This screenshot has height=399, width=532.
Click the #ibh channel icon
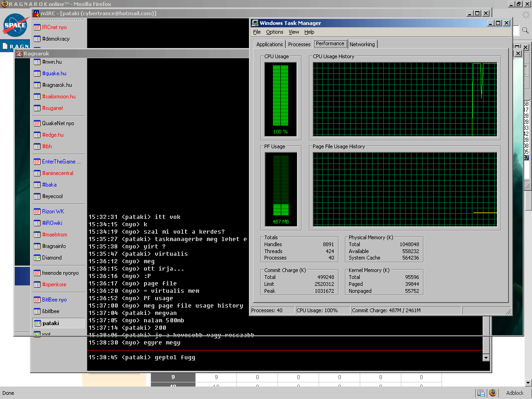click(37, 146)
